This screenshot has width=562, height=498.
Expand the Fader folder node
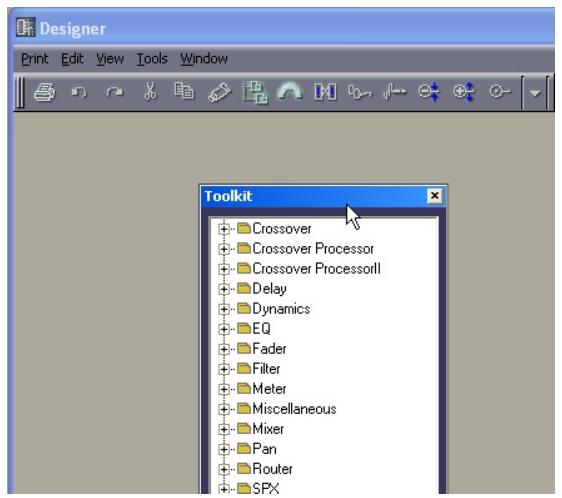pos(224,349)
